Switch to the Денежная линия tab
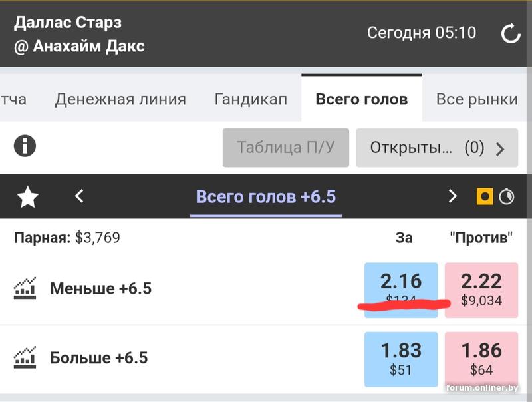 coord(120,100)
